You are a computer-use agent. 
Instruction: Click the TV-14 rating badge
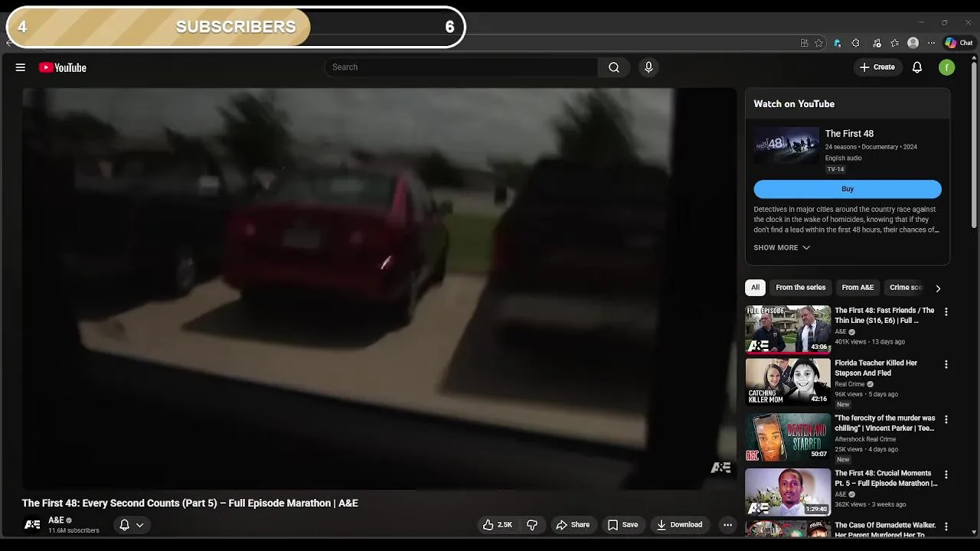pyautogui.click(x=835, y=169)
